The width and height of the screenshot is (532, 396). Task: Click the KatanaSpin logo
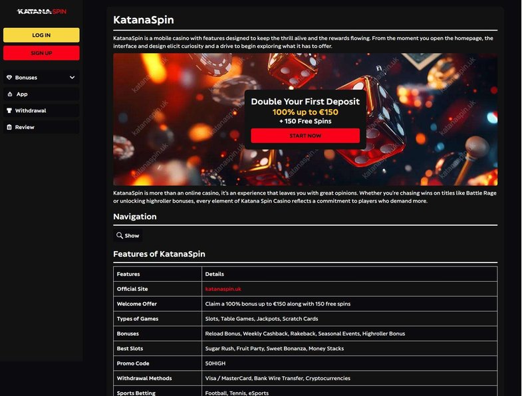(41, 11)
